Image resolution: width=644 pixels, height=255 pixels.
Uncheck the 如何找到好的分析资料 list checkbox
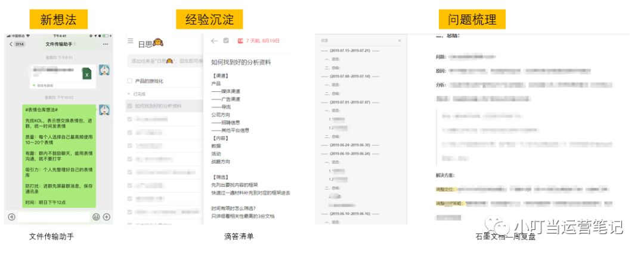(x=130, y=106)
